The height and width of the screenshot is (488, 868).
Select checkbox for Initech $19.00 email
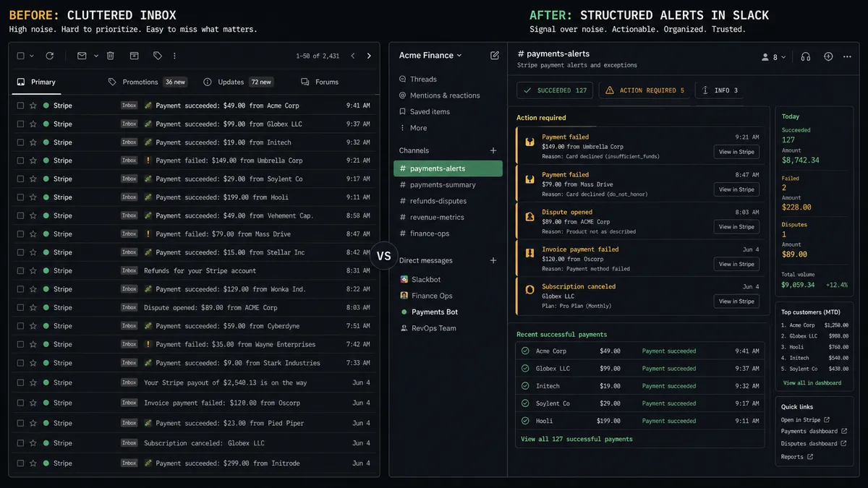(20, 142)
